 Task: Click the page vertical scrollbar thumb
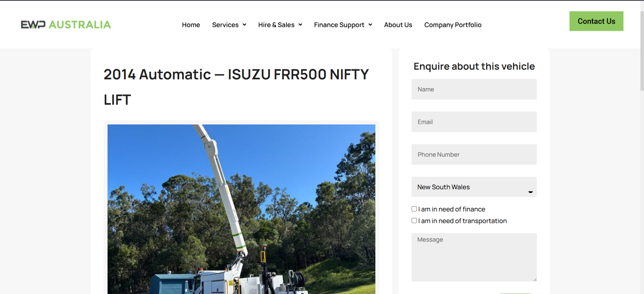click(642, 50)
